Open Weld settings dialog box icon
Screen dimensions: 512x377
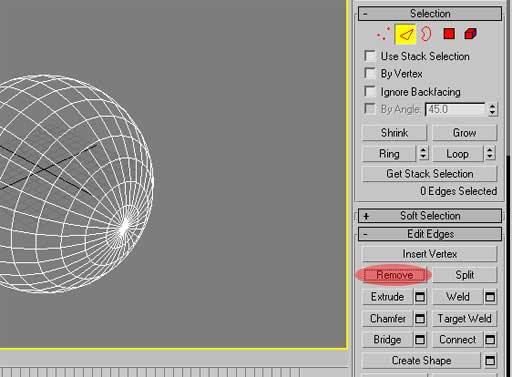[x=490, y=297]
